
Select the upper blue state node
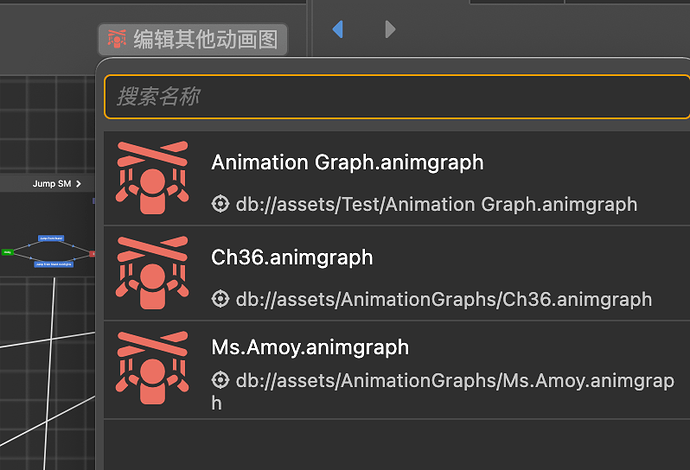(51, 238)
